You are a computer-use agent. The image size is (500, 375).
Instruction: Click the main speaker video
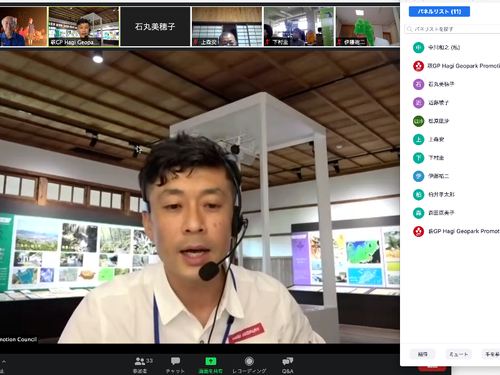[200, 197]
